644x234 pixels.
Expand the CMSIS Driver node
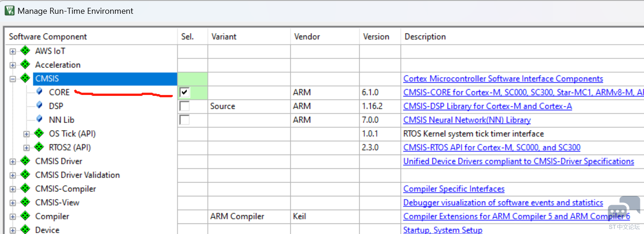pyautogui.click(x=12, y=162)
